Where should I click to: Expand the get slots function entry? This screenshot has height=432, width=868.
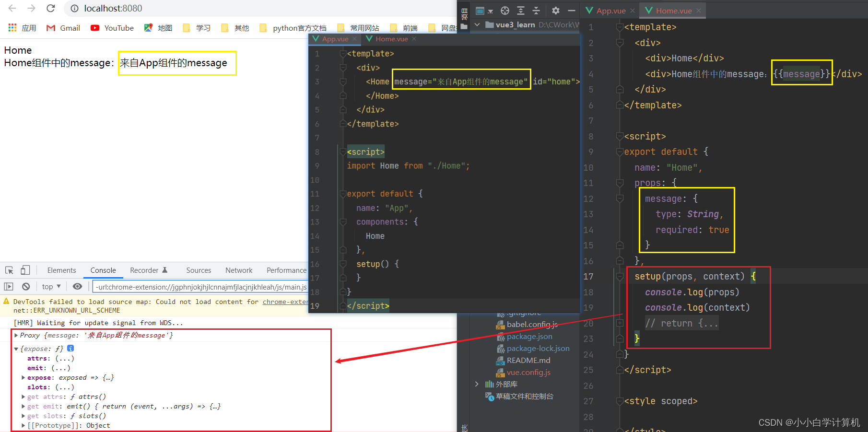(x=23, y=416)
